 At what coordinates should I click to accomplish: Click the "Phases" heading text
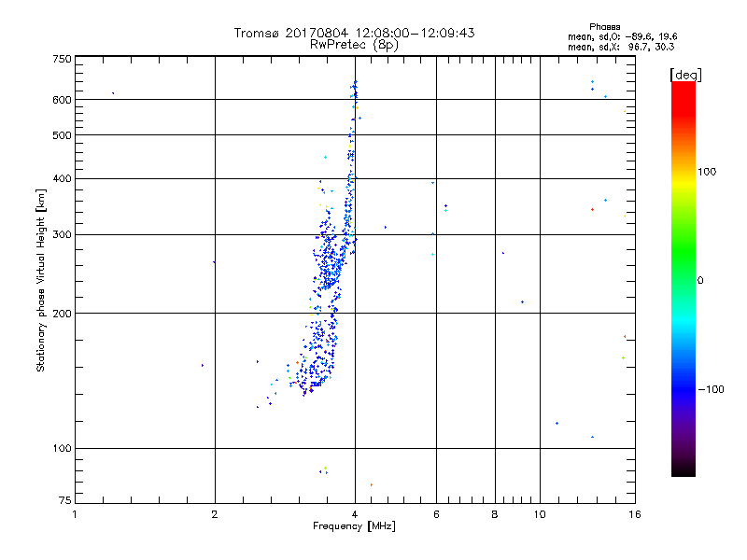tap(604, 27)
